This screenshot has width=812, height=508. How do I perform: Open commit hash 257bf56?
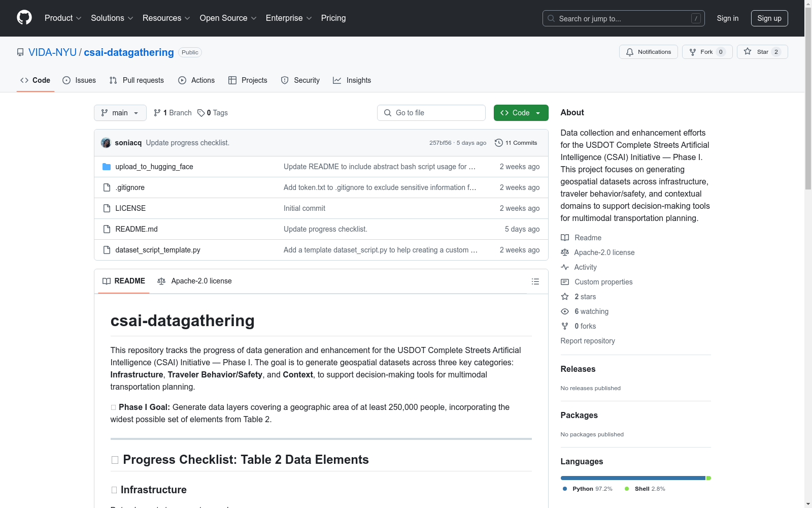click(x=440, y=143)
